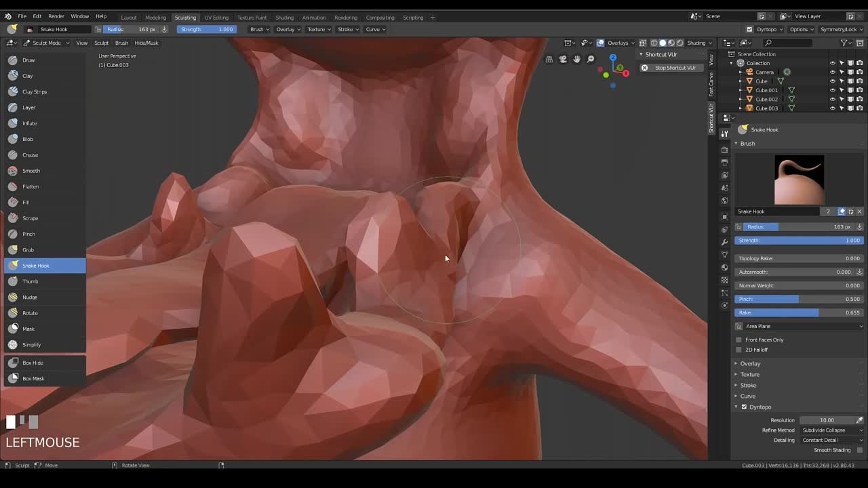The width and height of the screenshot is (868, 488).
Task: Select the Crease brush tool
Action: point(45,155)
